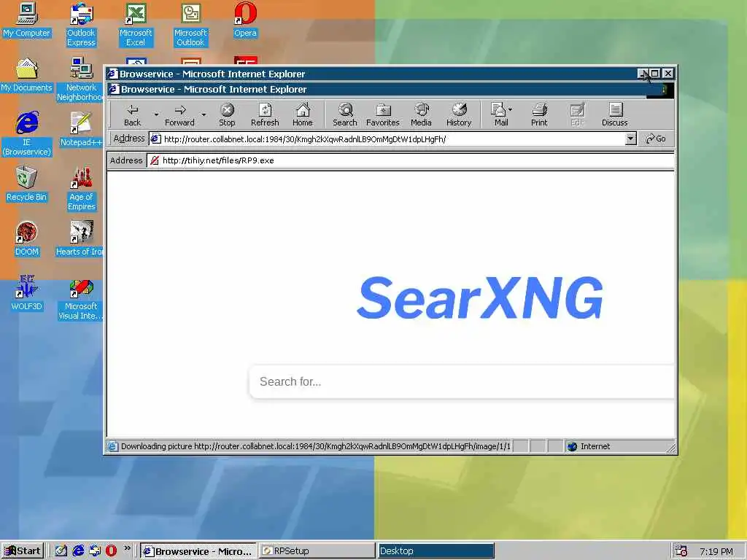Open My Documents desktop icon

point(26,75)
